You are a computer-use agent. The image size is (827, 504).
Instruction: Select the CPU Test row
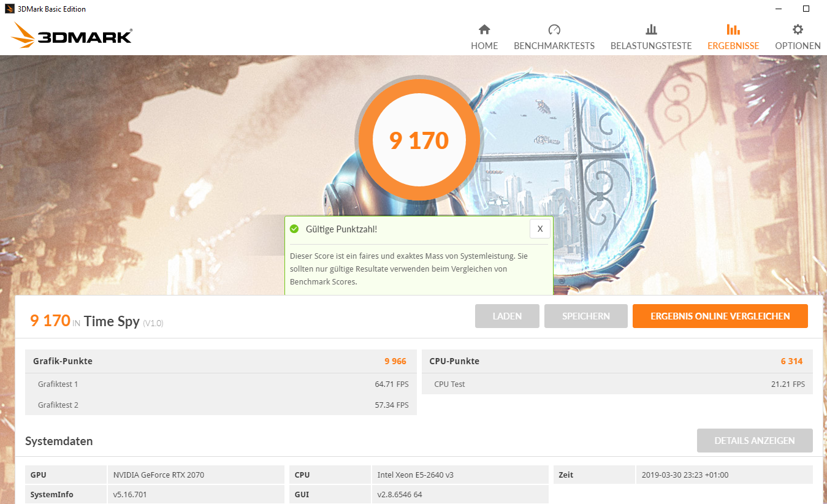pyautogui.click(x=617, y=384)
